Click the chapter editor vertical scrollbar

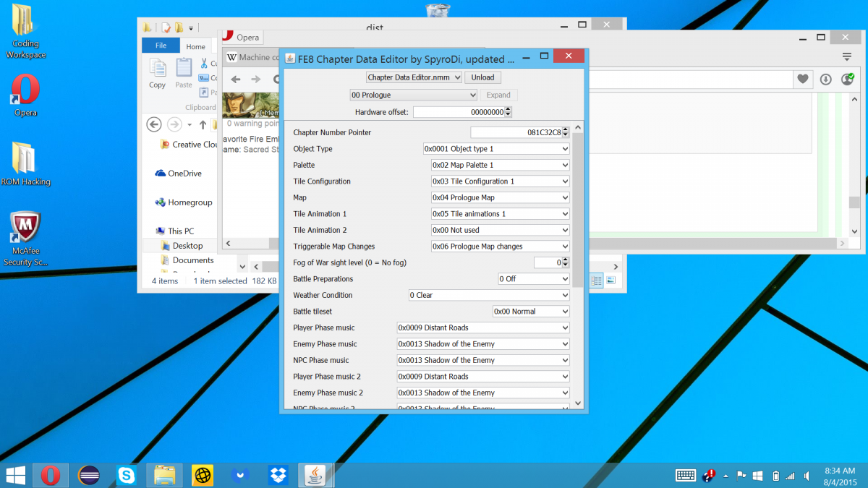pos(577,210)
